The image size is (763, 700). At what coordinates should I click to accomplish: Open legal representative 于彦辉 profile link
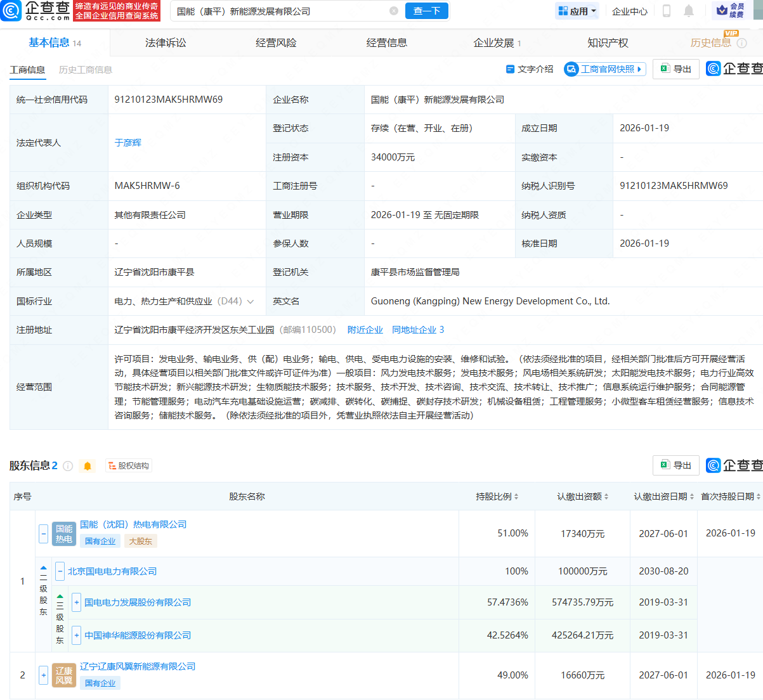tap(128, 143)
